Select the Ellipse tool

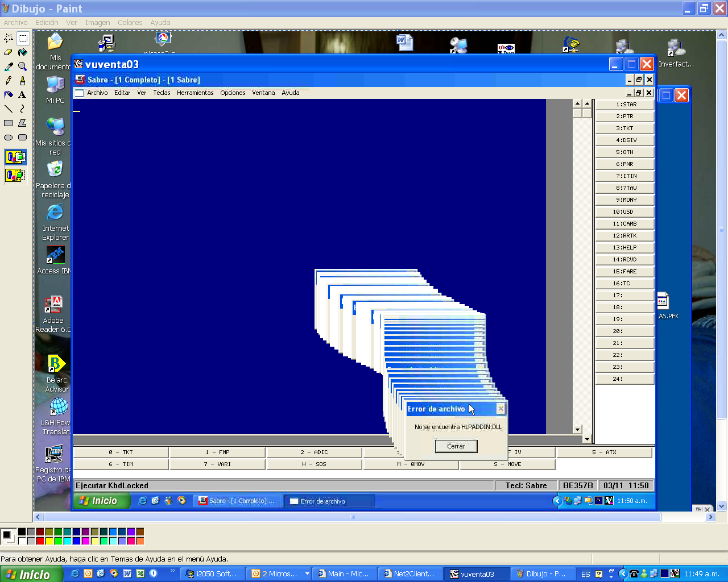point(9,137)
